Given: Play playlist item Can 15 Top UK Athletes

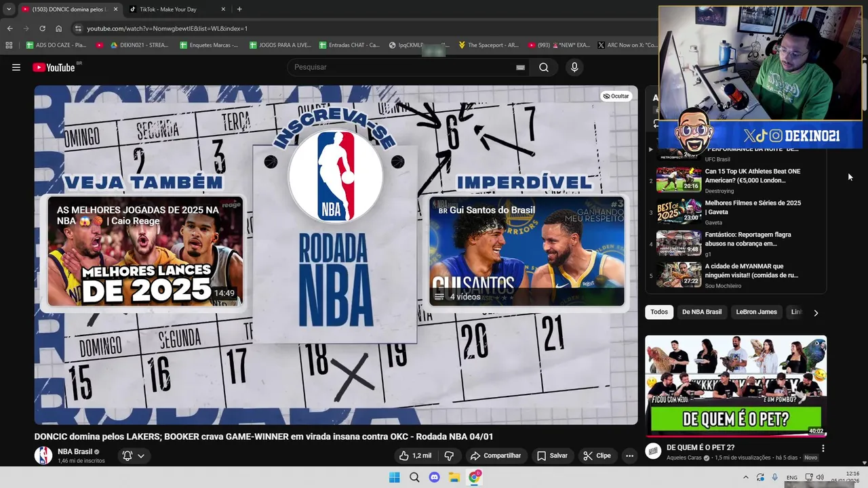Looking at the screenshot, I should pyautogui.click(x=736, y=180).
